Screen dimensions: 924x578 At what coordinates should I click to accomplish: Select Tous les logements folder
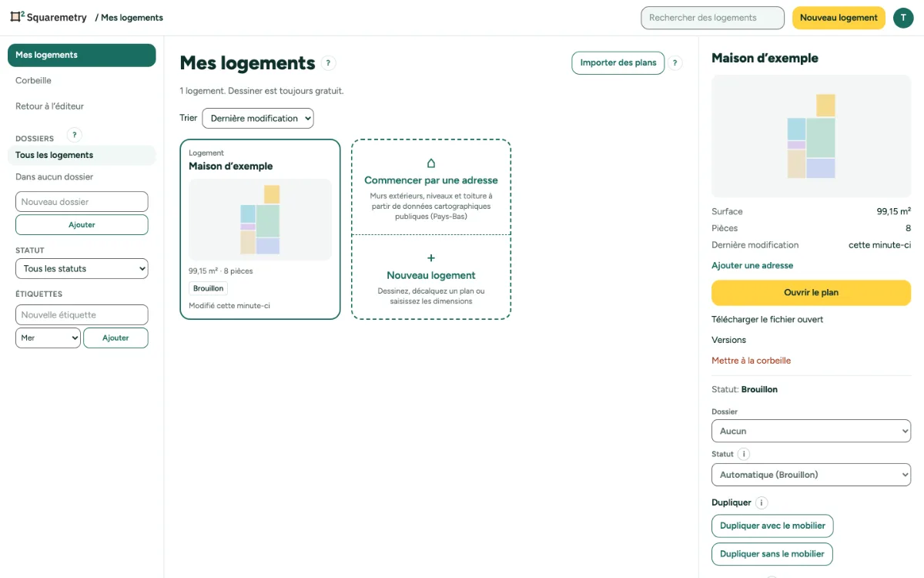(82, 155)
